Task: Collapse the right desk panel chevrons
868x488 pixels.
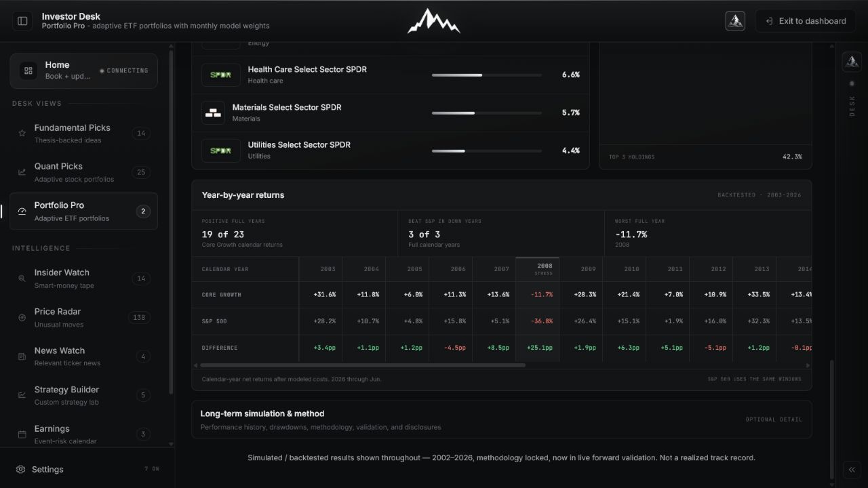Action: click(852, 470)
